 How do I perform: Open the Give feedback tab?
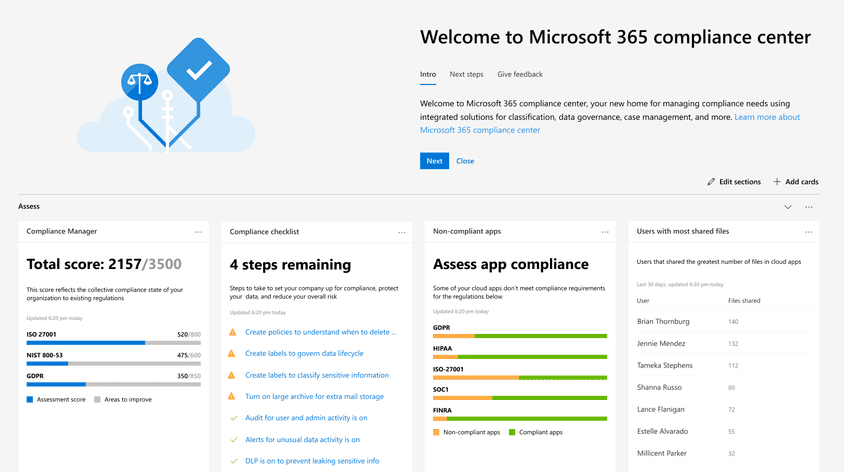tap(520, 74)
